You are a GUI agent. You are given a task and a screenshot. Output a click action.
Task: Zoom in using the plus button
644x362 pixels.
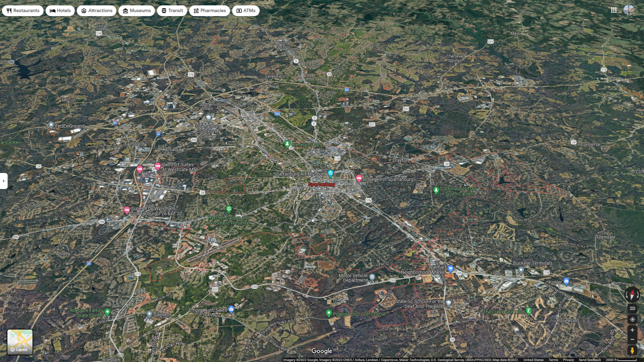pyautogui.click(x=632, y=329)
